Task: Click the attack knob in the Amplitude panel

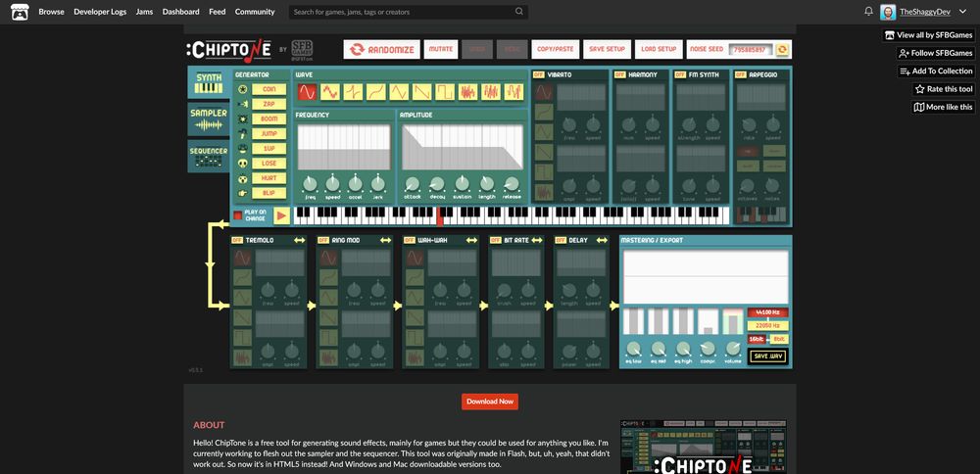Action: tap(412, 184)
